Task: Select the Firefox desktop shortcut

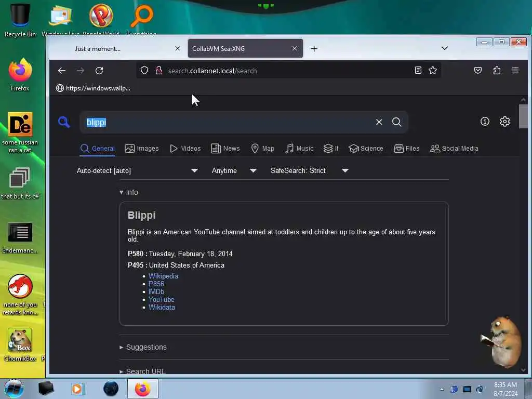Action: [x=20, y=75]
